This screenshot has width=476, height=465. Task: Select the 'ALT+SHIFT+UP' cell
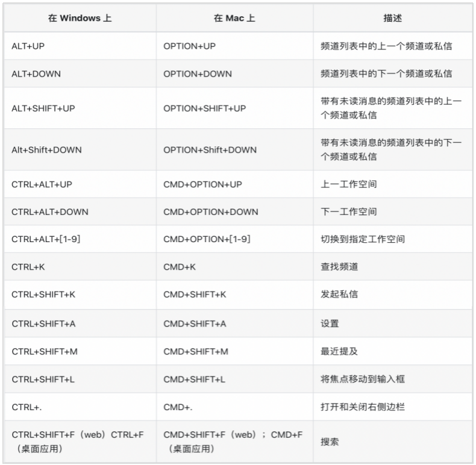click(x=80, y=108)
